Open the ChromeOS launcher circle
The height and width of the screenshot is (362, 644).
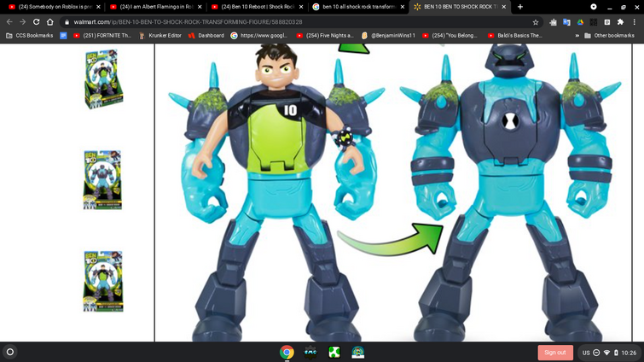point(10,352)
